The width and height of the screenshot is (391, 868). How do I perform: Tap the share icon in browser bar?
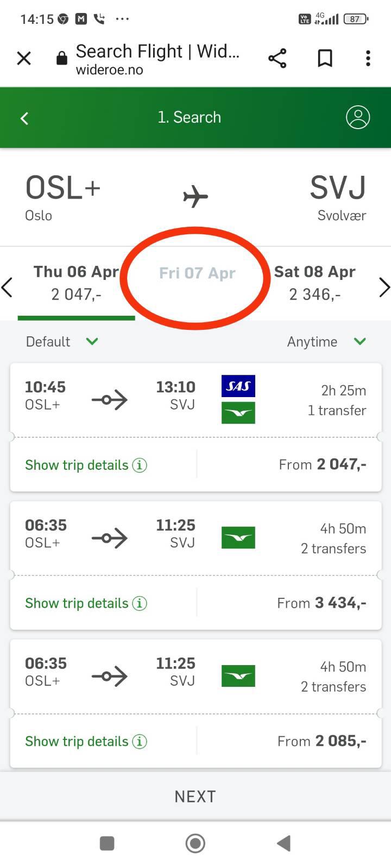[277, 58]
